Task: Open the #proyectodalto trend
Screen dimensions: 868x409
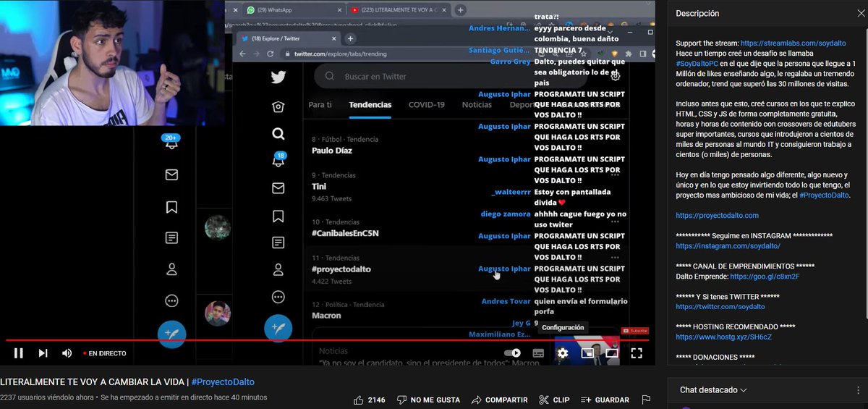Action: pyautogui.click(x=341, y=269)
